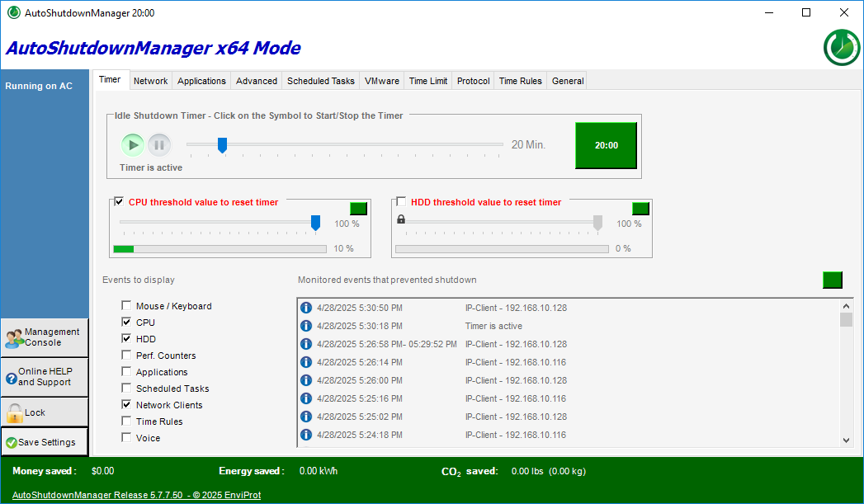The width and height of the screenshot is (864, 504).
Task: Uncheck the CPU threshold value checkbox
Action: tap(119, 202)
